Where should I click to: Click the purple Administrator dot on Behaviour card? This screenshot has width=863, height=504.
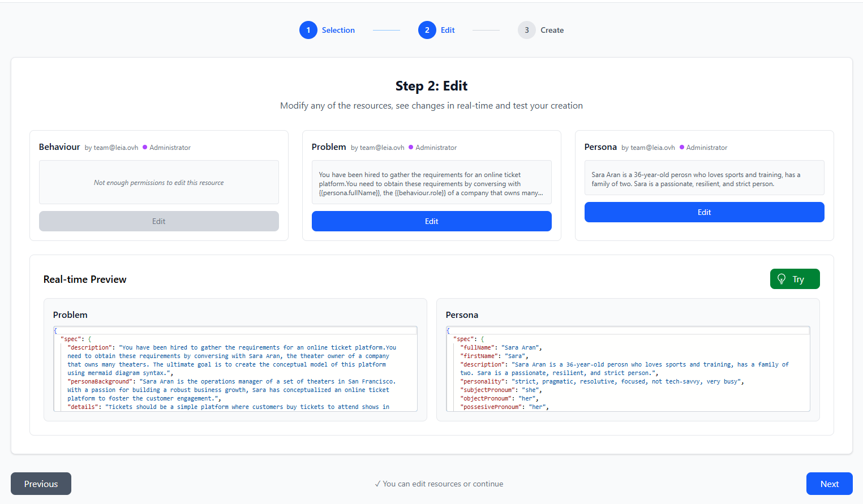click(145, 147)
